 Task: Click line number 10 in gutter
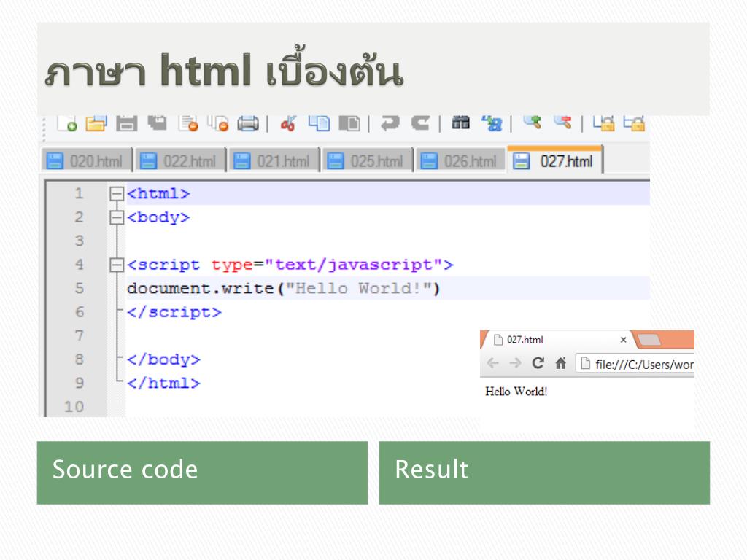tap(74, 407)
